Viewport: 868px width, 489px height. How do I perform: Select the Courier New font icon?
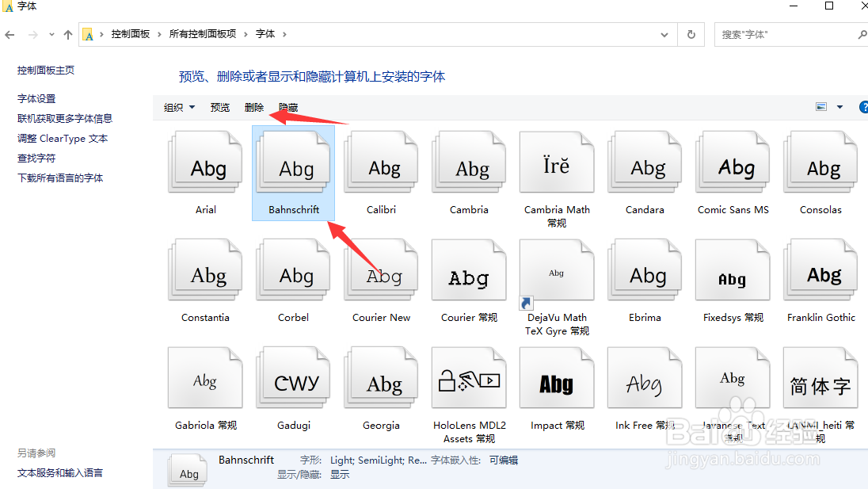381,269
